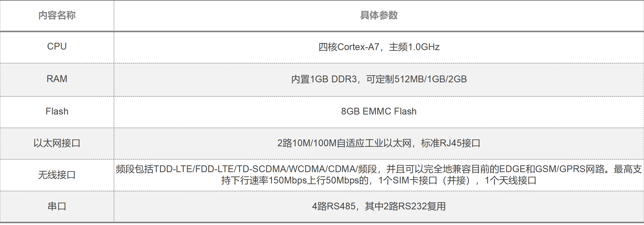Click the EDGE和GSM/GPRS网路 compatibility text
Image resolution: width=644 pixels, height=225 pixels.
tap(552, 169)
